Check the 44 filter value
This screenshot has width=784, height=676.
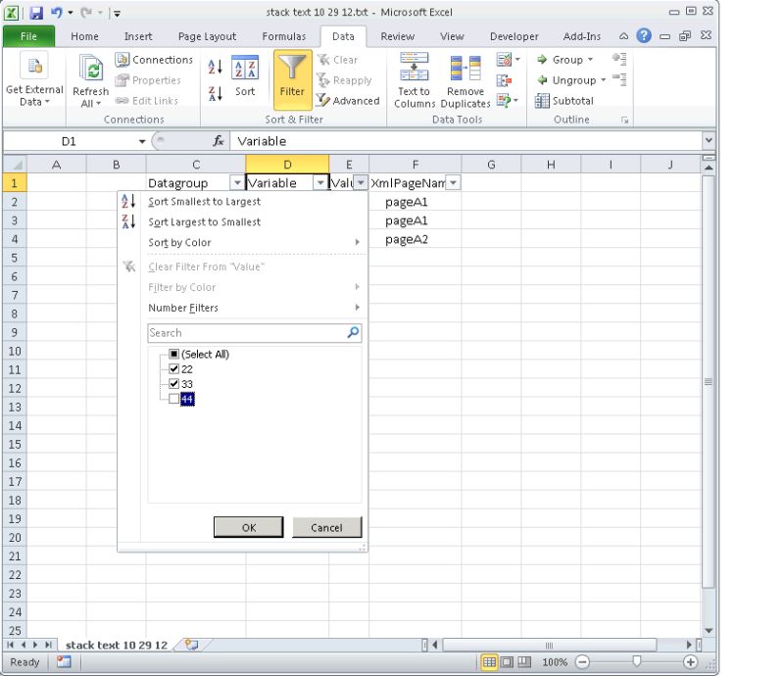(x=172, y=399)
